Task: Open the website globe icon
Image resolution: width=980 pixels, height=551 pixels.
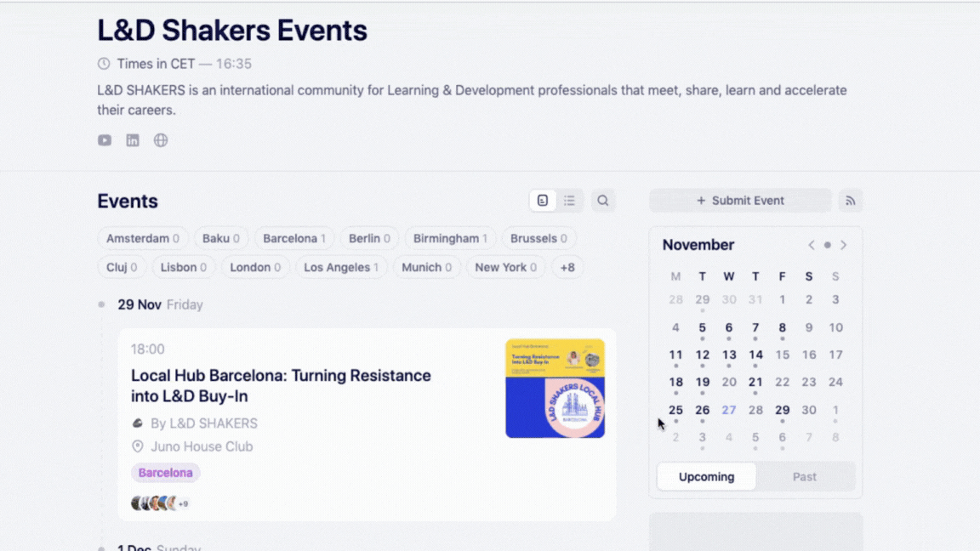Action: click(161, 140)
